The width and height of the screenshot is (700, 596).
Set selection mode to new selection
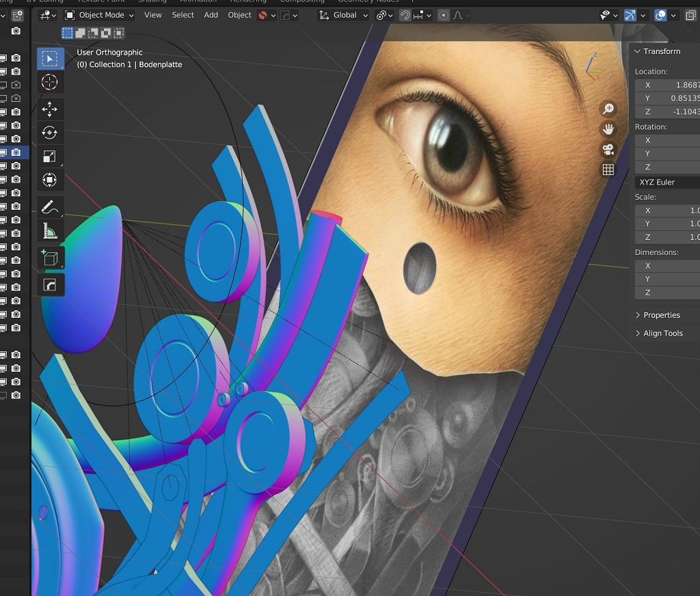(x=68, y=33)
